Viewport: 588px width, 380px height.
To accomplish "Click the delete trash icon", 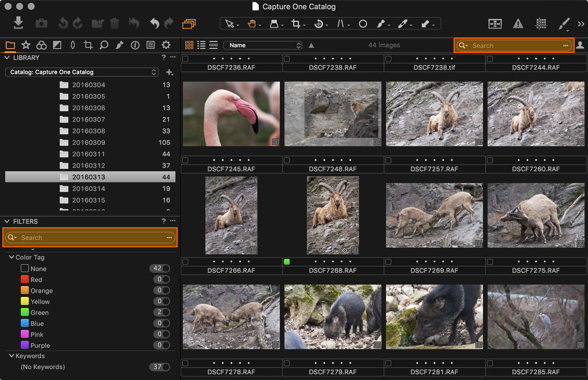I will click(114, 24).
